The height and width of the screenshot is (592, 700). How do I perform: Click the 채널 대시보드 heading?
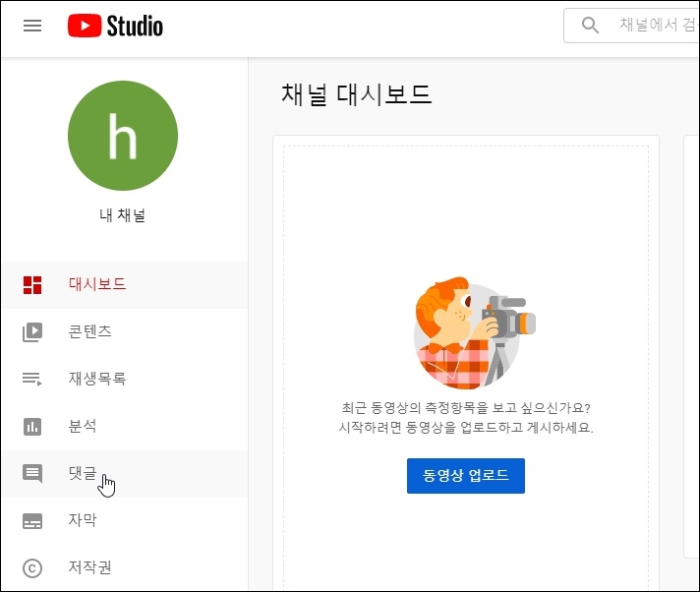click(x=356, y=94)
